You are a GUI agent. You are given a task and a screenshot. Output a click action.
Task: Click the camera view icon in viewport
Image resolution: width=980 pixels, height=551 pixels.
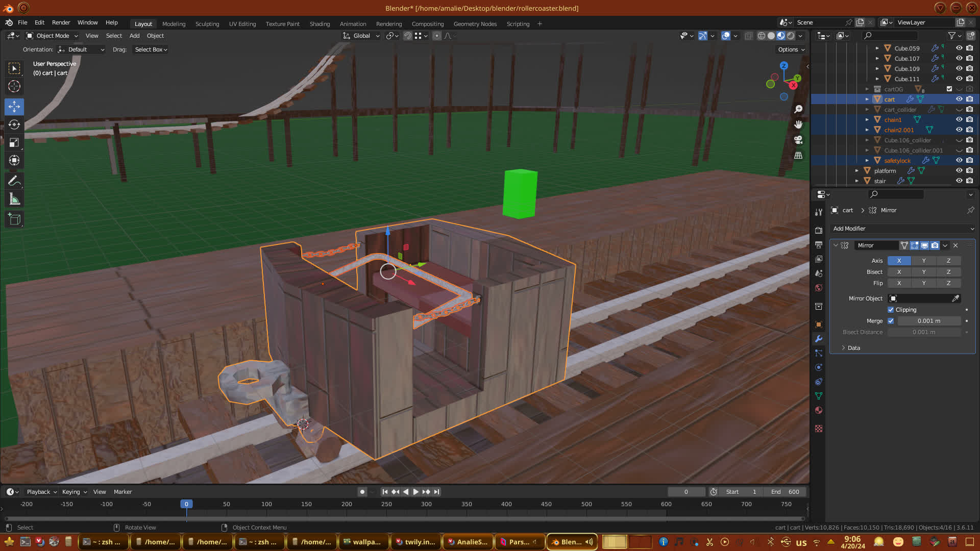pos(798,140)
